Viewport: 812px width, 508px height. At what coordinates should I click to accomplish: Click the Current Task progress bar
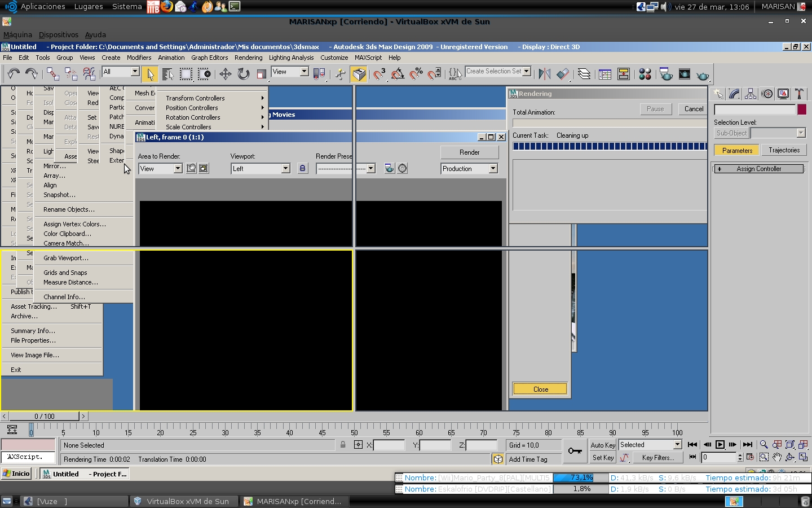point(610,146)
